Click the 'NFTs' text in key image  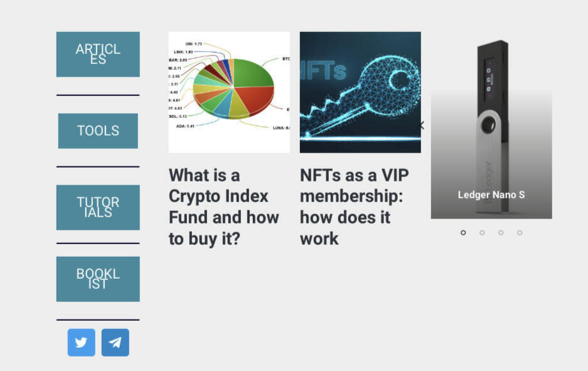[323, 72]
